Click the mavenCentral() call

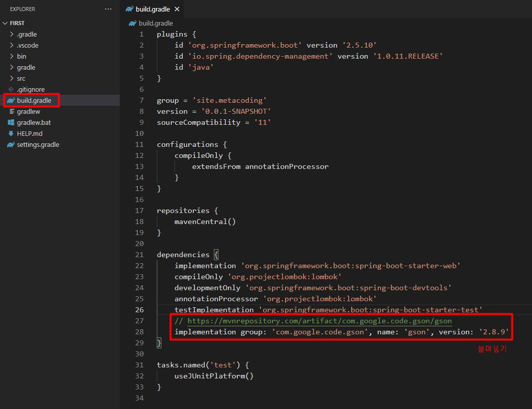pos(205,222)
